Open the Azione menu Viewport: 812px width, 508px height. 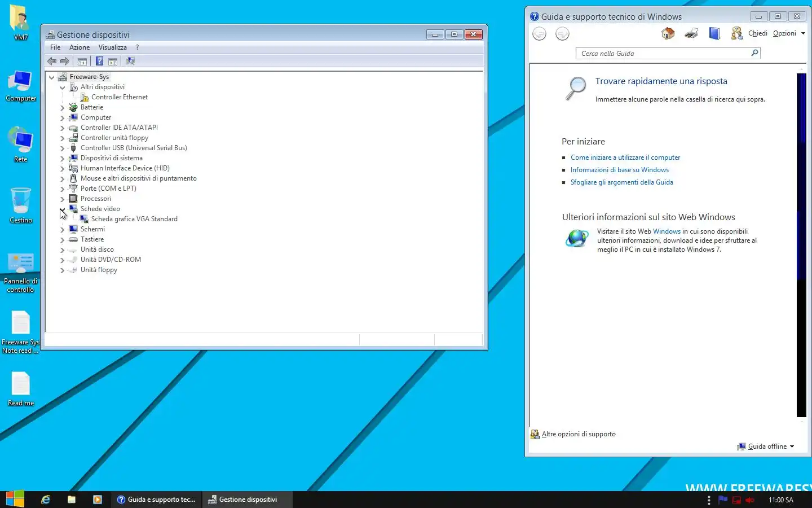coord(80,47)
